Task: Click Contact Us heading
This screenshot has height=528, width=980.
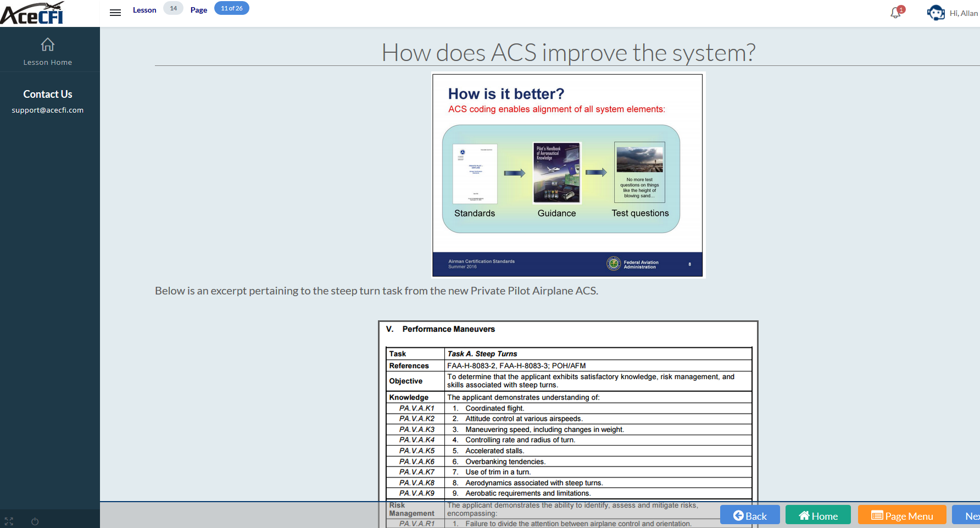Action: tap(48, 94)
